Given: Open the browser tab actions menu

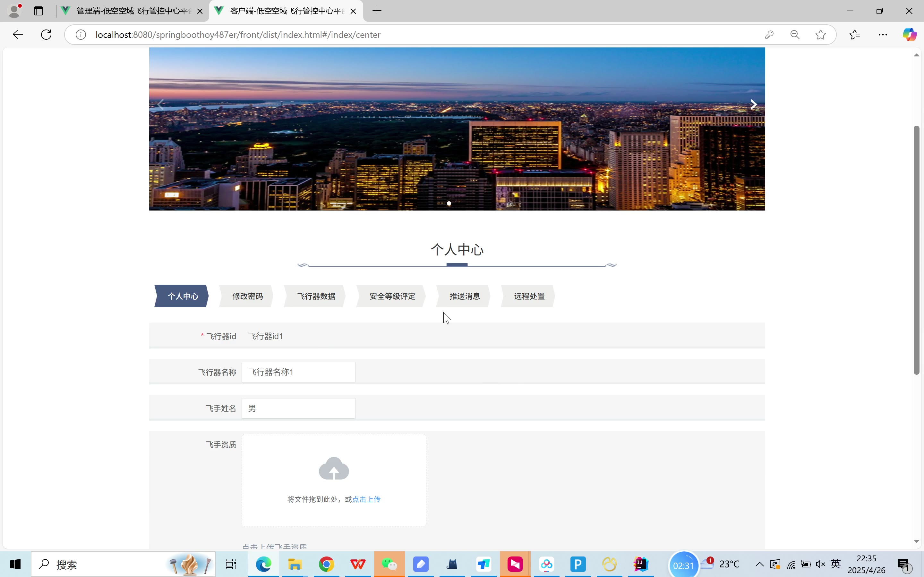Looking at the screenshot, I should coord(38,11).
